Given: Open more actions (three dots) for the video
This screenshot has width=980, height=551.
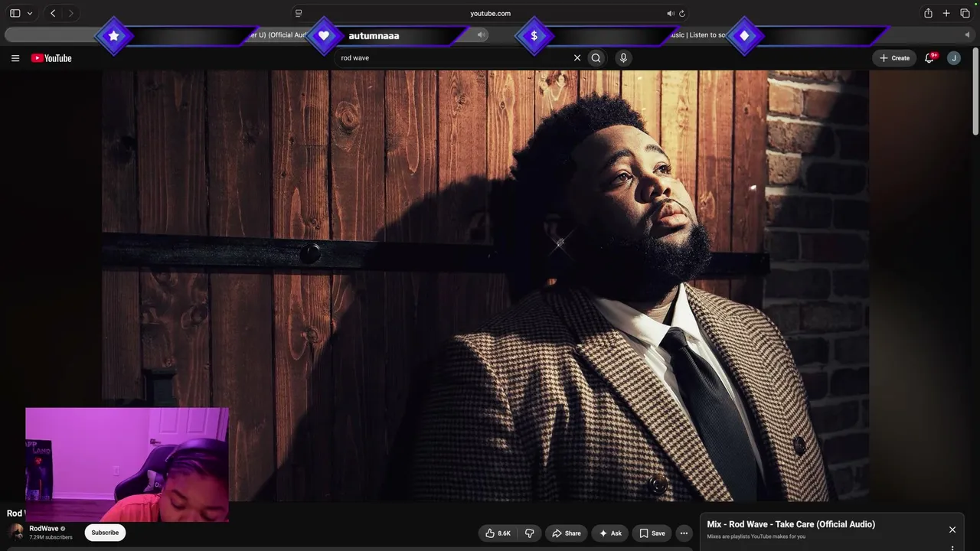Looking at the screenshot, I should pyautogui.click(x=684, y=533).
